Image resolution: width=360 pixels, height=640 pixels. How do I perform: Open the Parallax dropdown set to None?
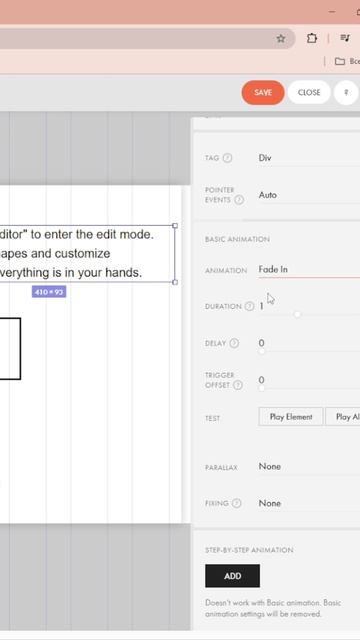(309, 466)
